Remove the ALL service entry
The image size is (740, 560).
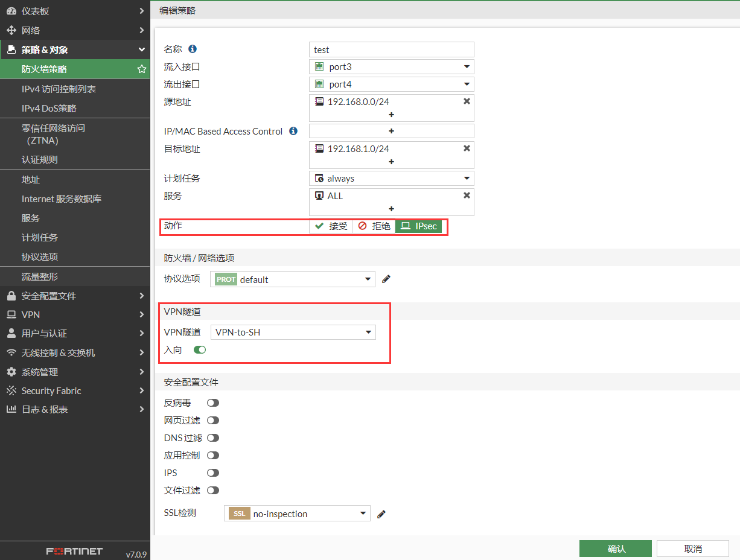coord(467,196)
